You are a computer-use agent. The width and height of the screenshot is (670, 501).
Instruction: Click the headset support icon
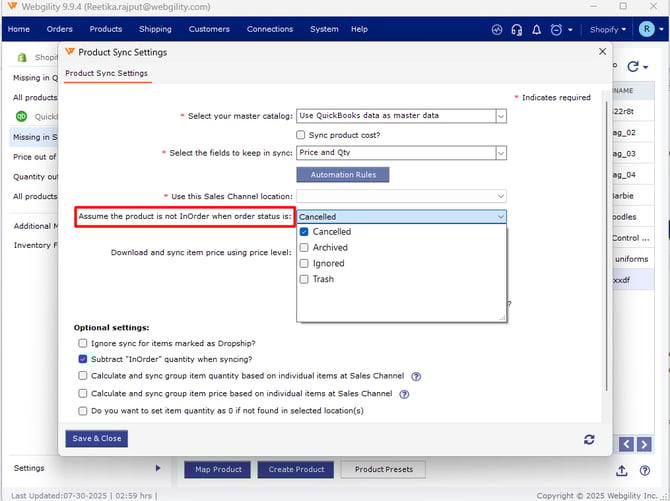(x=516, y=29)
